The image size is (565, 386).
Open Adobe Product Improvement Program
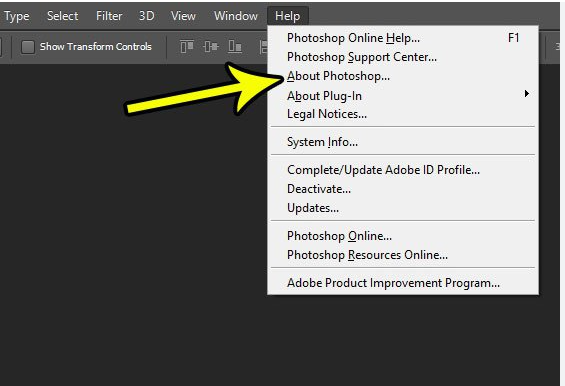403,283
